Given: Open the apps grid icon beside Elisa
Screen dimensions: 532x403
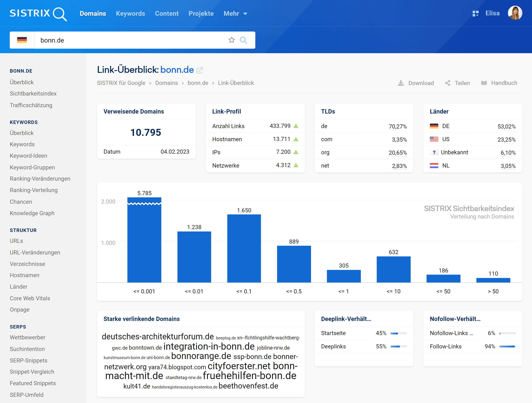Looking at the screenshot, I should tap(475, 14).
